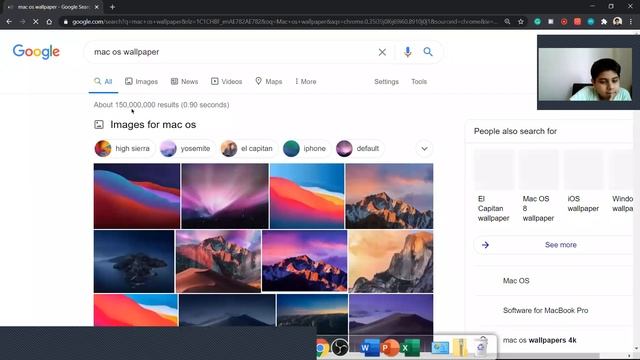Screen dimensions: 640x360
Task: Switch to the Videos tab
Action: (227, 82)
